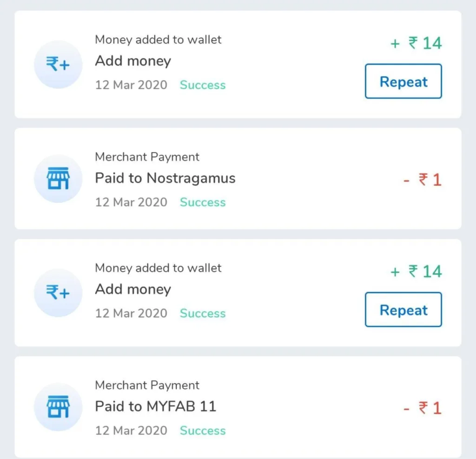Click the rupee-plus icon of the Add money entry above Nostragamus
Screen dimensions: 476x459
(x=58, y=65)
